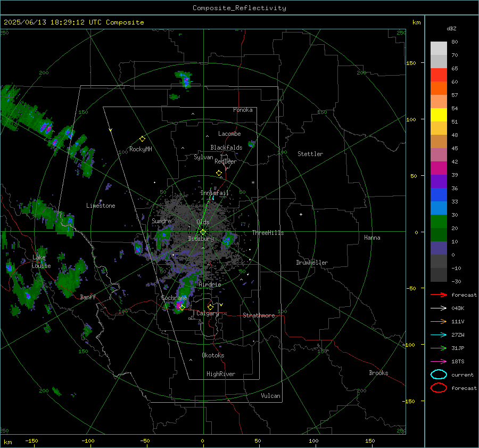Click the Composite_Reflectivity title
479x448 pixels.
coord(240,8)
